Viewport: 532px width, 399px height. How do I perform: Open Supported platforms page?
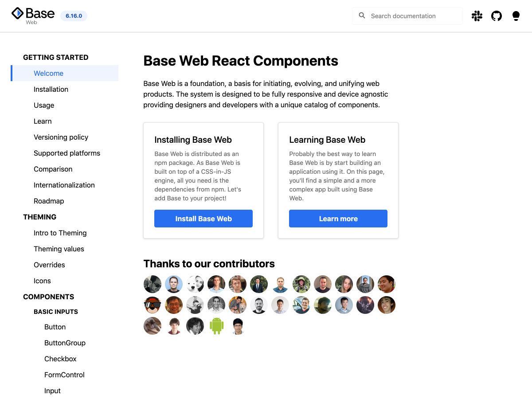pos(67,153)
